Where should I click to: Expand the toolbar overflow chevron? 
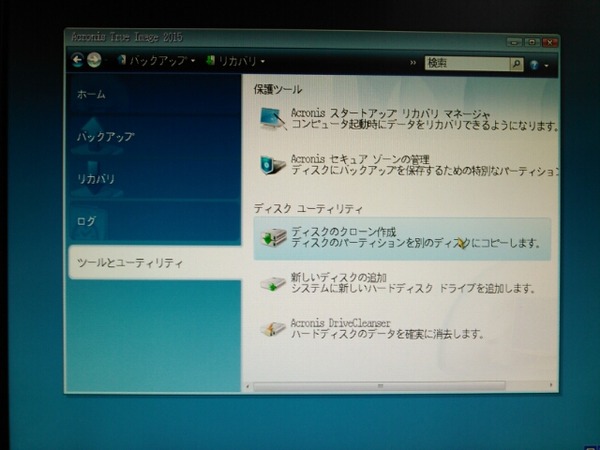[413, 62]
